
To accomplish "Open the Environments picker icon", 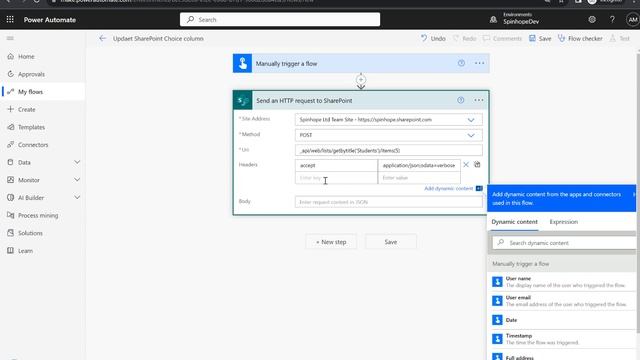I will (x=493, y=19).
